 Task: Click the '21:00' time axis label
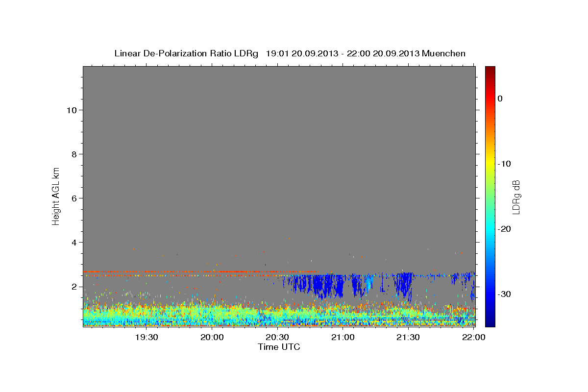coord(343,337)
